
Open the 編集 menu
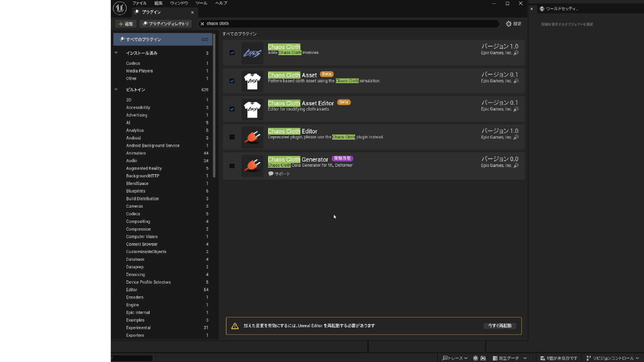(x=158, y=3)
